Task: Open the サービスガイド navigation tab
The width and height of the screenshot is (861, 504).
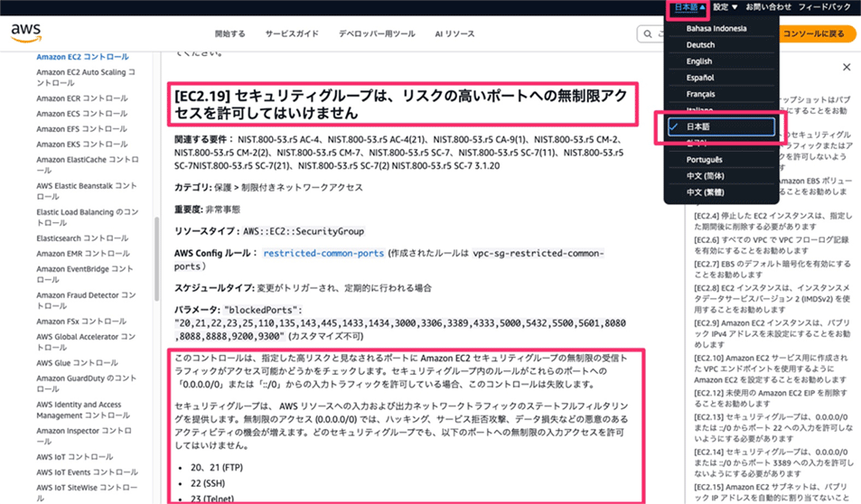Action: click(x=291, y=34)
